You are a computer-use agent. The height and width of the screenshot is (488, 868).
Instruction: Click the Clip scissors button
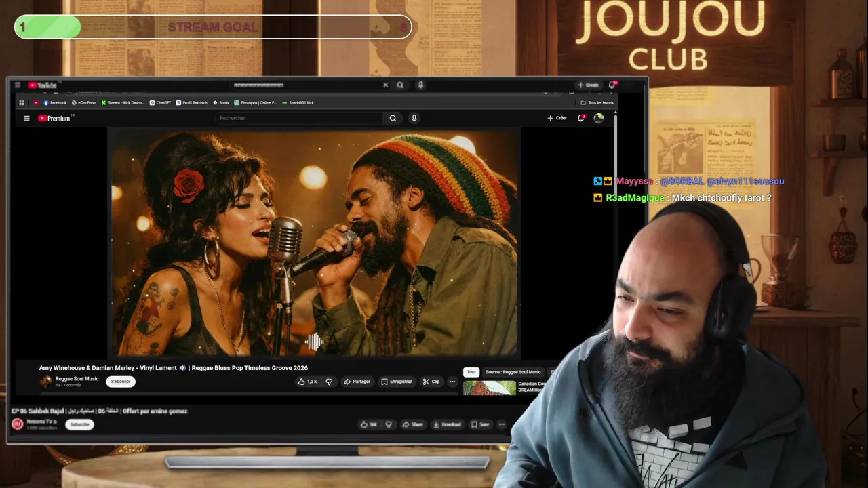tap(431, 382)
